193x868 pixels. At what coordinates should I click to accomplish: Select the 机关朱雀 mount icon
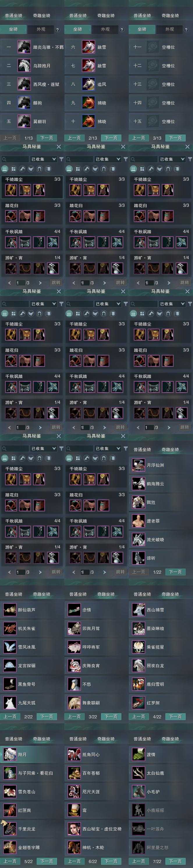pyautogui.click(x=10, y=628)
